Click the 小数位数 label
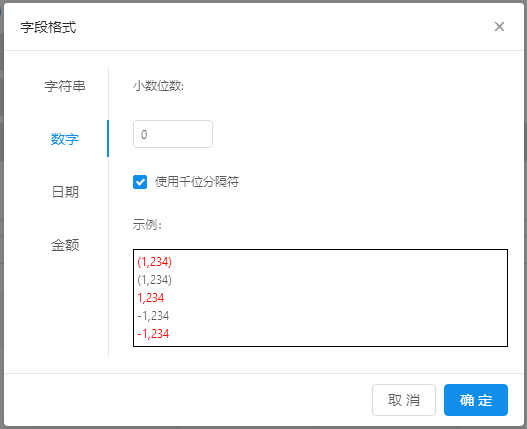 coord(158,86)
